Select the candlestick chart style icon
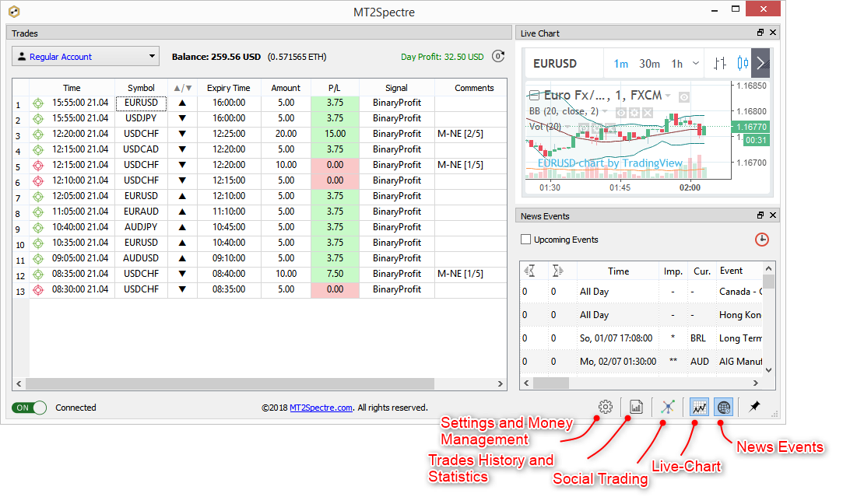The image size is (850, 504). (x=743, y=64)
